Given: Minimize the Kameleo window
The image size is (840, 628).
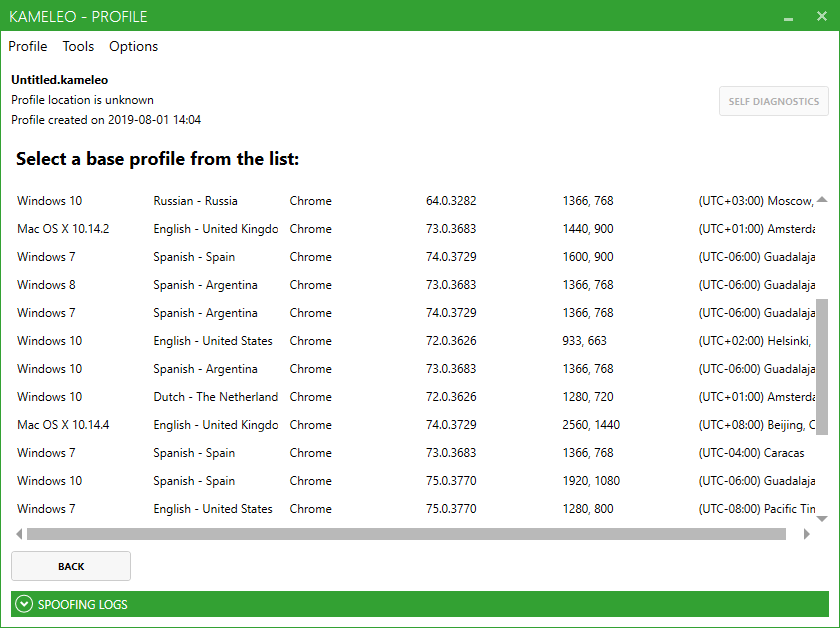Looking at the screenshot, I should [788, 18].
